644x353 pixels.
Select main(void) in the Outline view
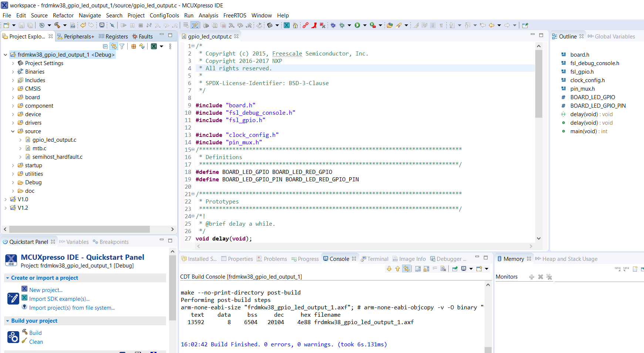point(583,131)
